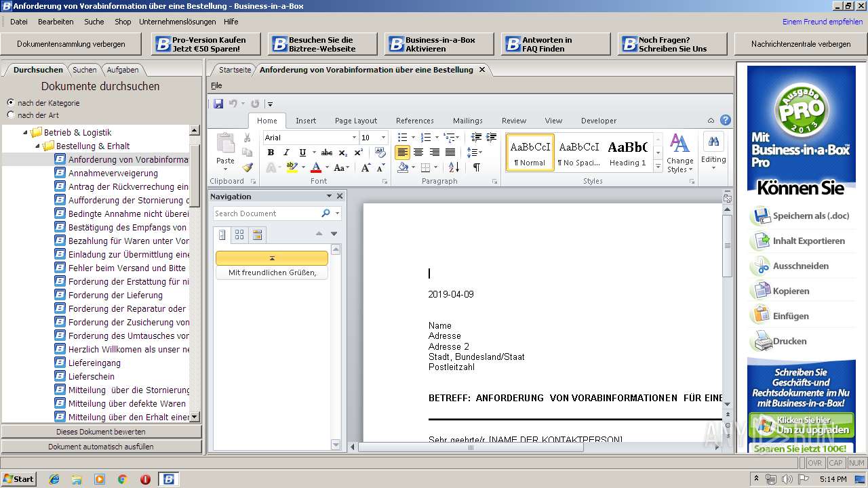Show or hide paragraph marks
The width and height of the screenshot is (868, 488).
[477, 167]
